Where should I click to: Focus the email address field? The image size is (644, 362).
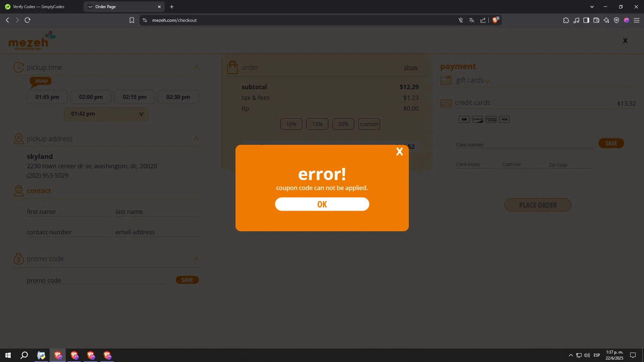(157, 232)
